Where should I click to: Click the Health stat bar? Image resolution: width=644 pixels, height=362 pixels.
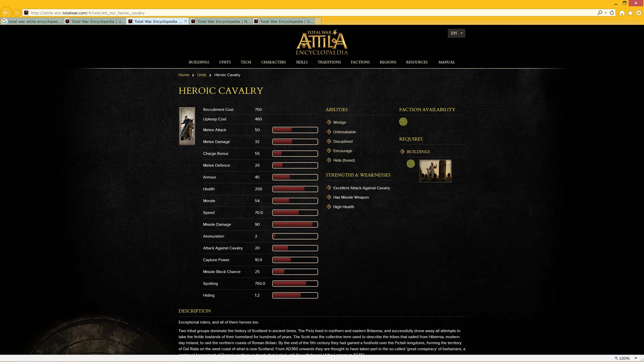pos(295,189)
